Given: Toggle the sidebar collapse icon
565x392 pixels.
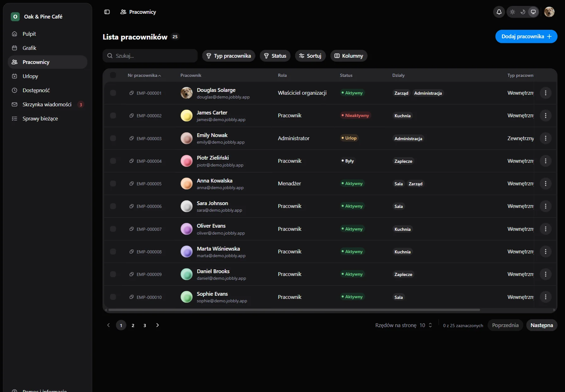Looking at the screenshot, I should (107, 12).
